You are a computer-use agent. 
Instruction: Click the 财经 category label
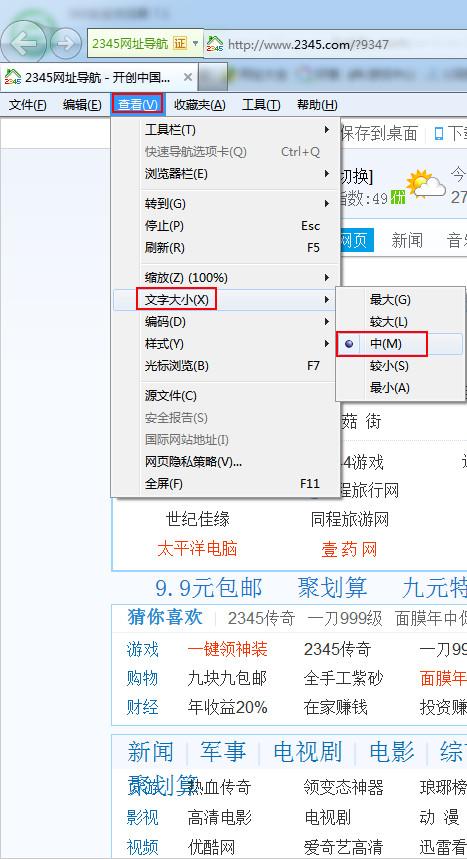tap(143, 707)
